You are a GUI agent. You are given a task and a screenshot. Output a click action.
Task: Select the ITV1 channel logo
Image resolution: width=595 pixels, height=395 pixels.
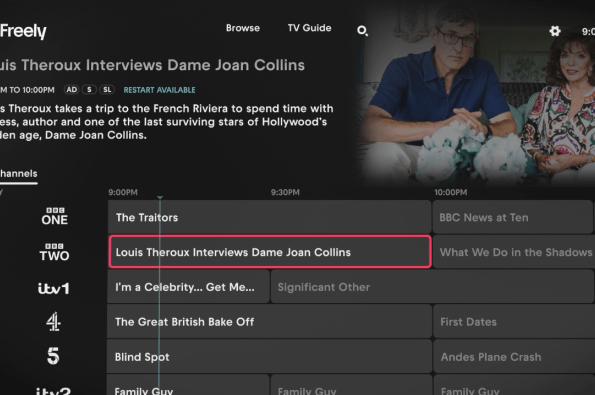click(x=54, y=288)
